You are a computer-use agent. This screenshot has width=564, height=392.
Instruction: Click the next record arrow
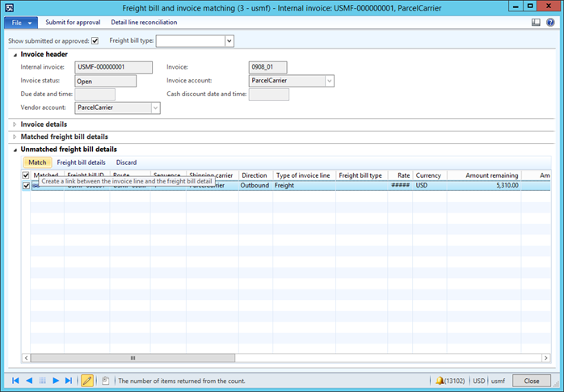(x=56, y=380)
